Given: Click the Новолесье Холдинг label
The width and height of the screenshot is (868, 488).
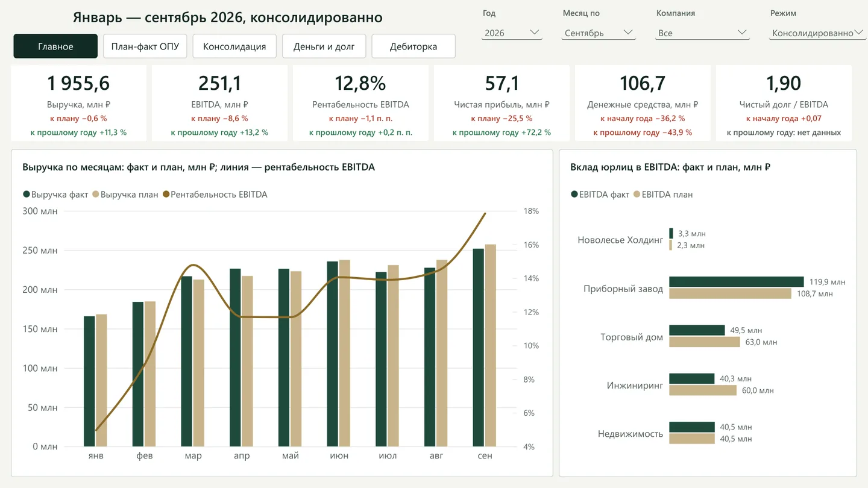Looking at the screenshot, I should pos(620,240).
